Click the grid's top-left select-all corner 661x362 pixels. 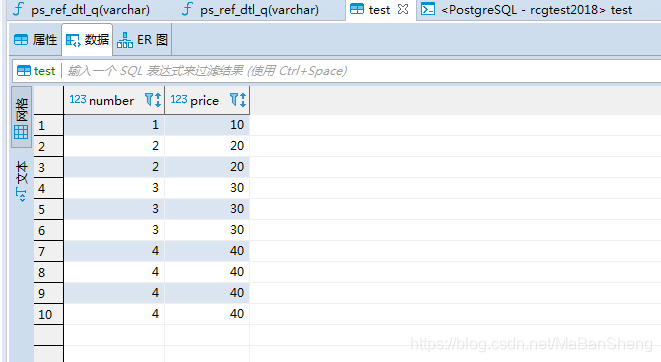48,100
